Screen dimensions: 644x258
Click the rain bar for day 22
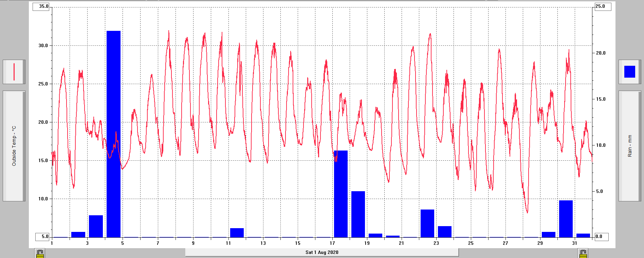tap(427, 223)
